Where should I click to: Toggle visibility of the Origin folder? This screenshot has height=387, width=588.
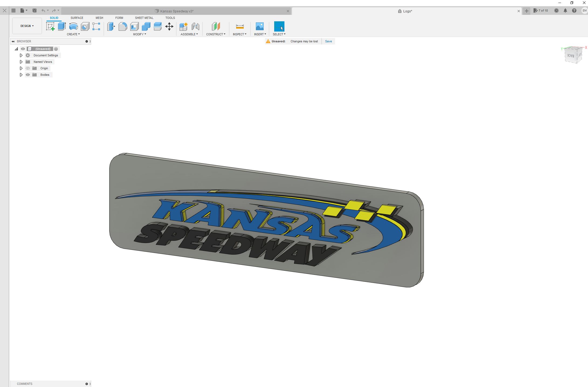[28, 68]
